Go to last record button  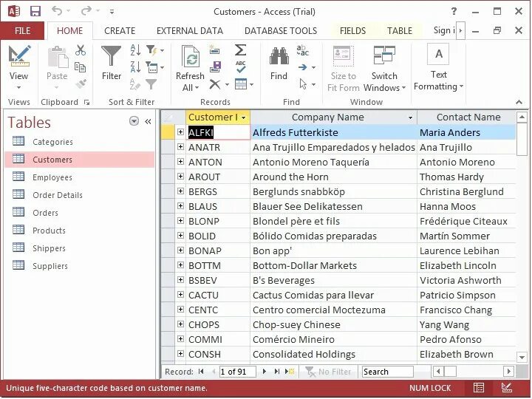tap(277, 372)
